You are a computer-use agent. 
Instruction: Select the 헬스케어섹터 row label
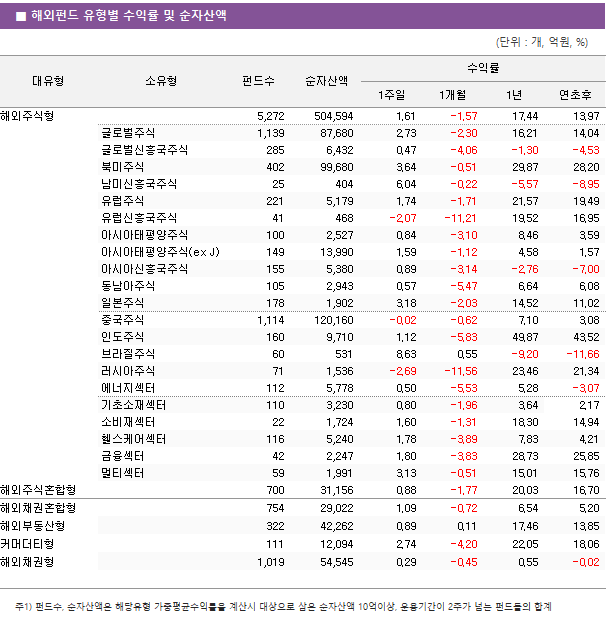coord(133,439)
